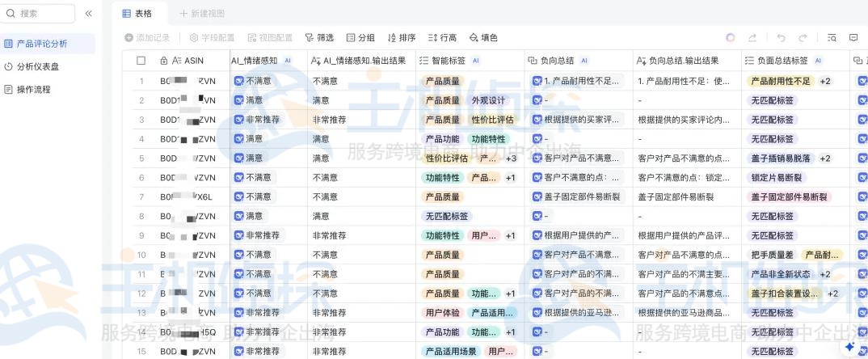The height and width of the screenshot is (359, 868).
Task: Click the colorful AI ring icon
Action: point(731,38)
